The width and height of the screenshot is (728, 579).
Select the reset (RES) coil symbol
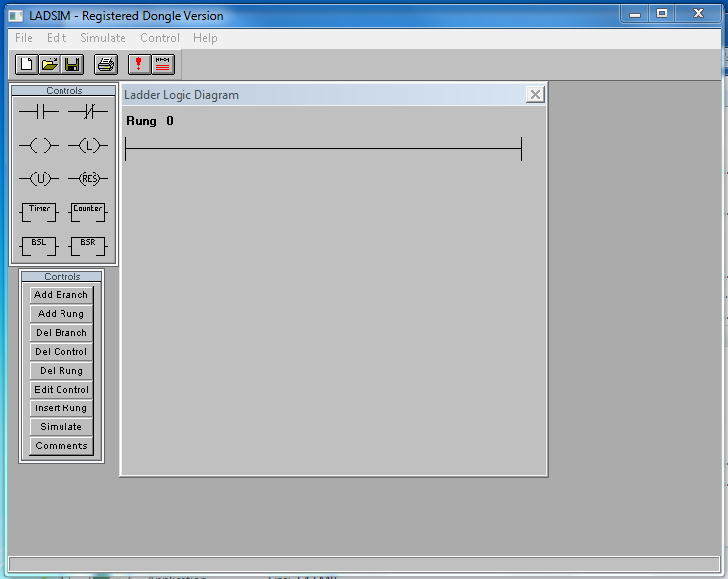click(x=88, y=178)
